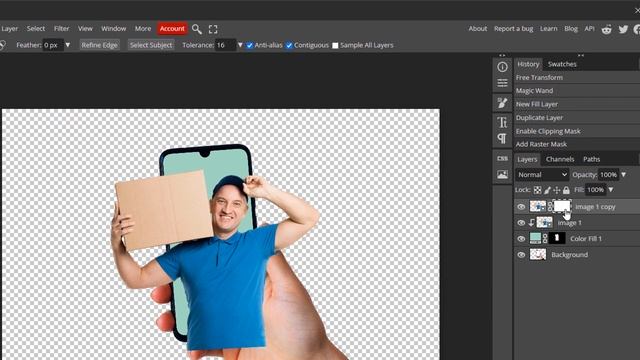Click the Select Subject button
640x360 pixels.
(x=151, y=45)
